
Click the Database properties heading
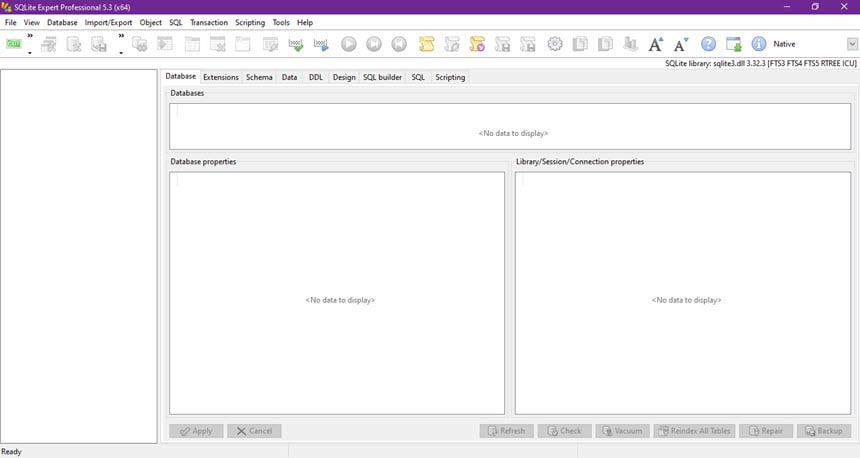click(x=203, y=162)
